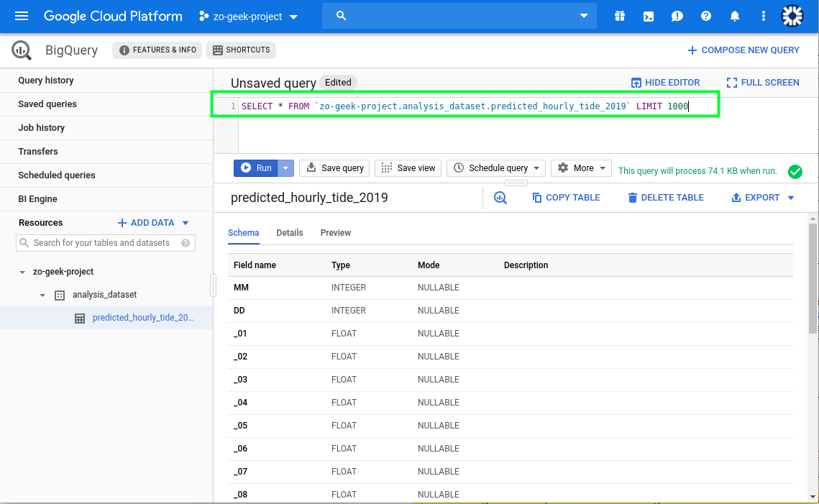Click Compose New Query
This screenshot has height=504, width=819.
click(743, 50)
